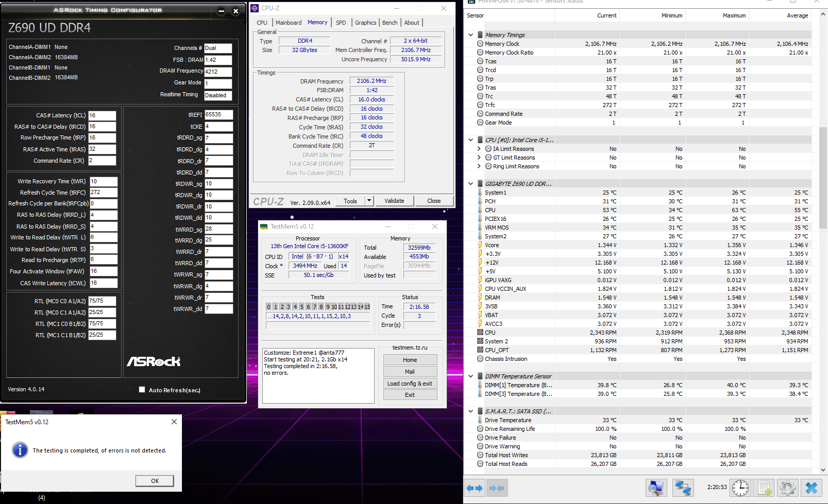828x504 pixels.
Task: Click the fan icon of the System 2 RPM row
Action: pos(480,341)
